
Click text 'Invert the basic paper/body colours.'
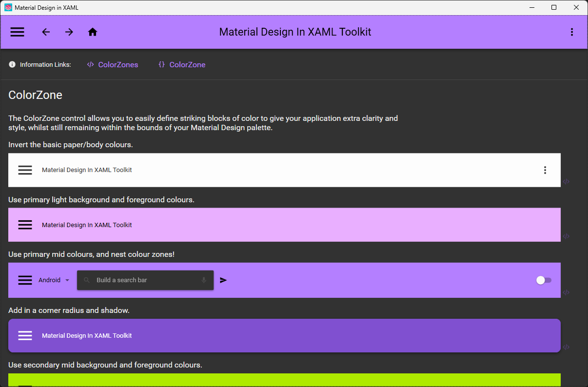(71, 145)
